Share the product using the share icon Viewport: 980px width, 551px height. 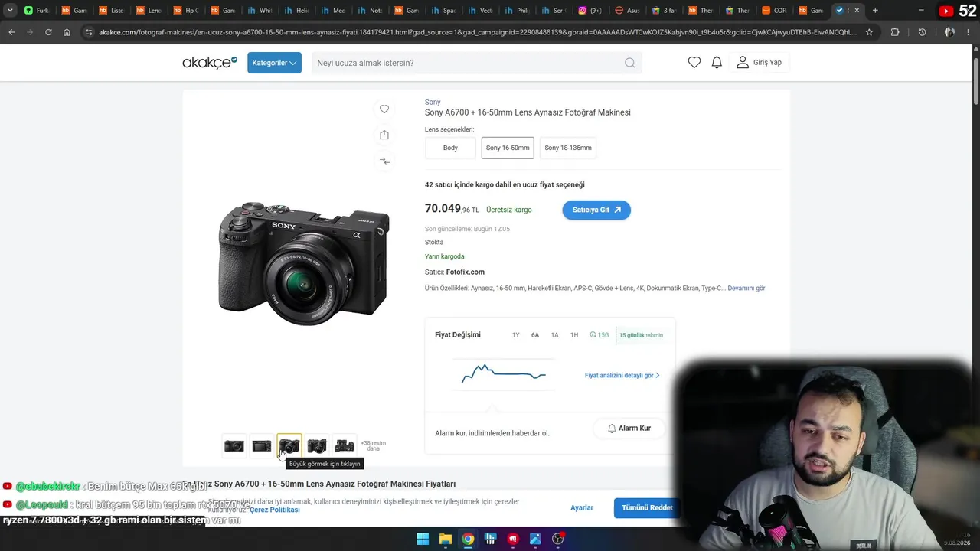point(384,135)
